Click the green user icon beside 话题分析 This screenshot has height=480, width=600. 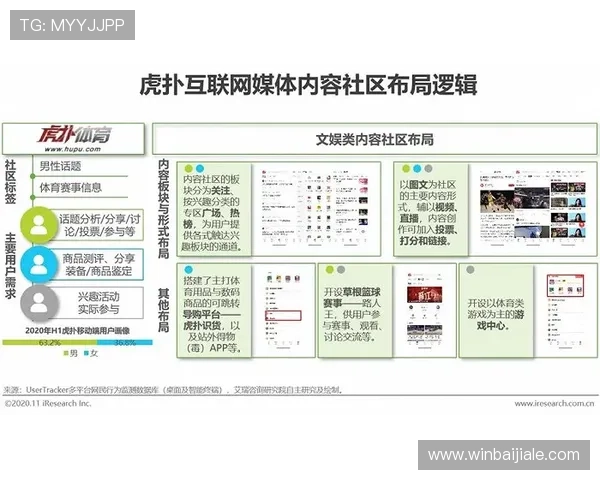[39, 225]
